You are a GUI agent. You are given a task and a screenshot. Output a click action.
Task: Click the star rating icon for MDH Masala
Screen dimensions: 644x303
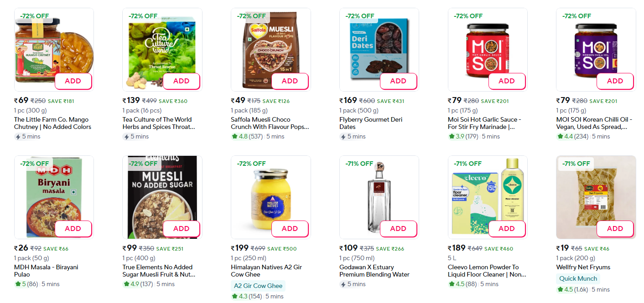[17, 284]
